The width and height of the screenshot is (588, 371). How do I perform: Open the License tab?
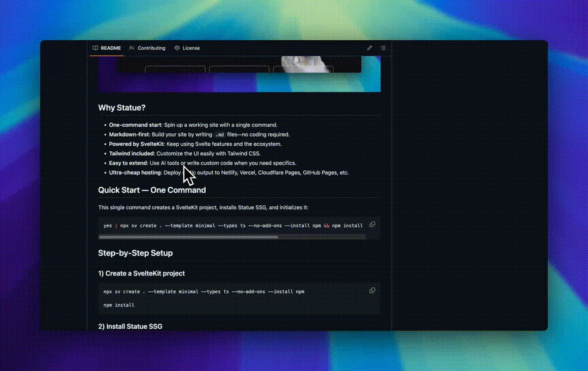click(191, 48)
